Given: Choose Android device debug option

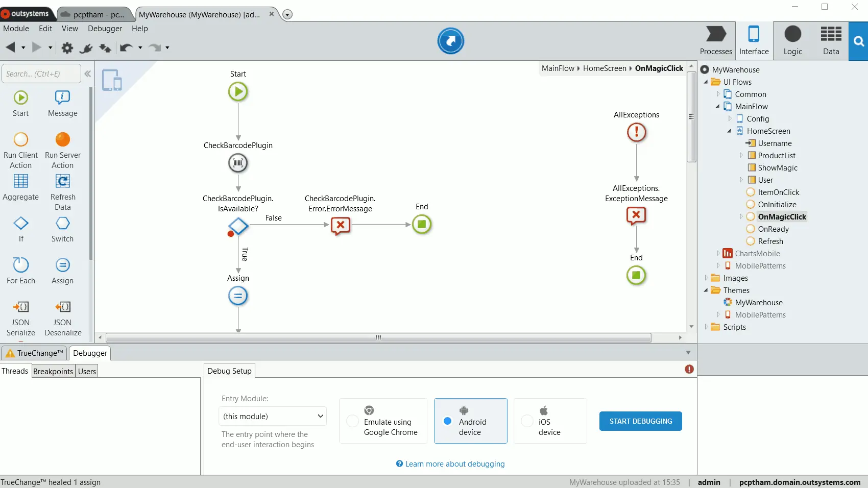Looking at the screenshot, I should (x=471, y=421).
